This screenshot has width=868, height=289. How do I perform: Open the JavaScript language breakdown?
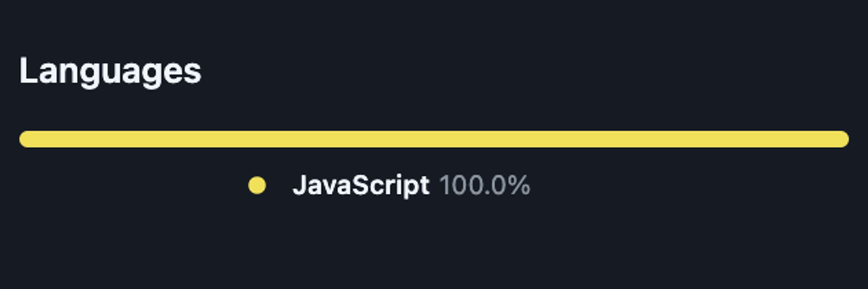pyautogui.click(x=389, y=185)
